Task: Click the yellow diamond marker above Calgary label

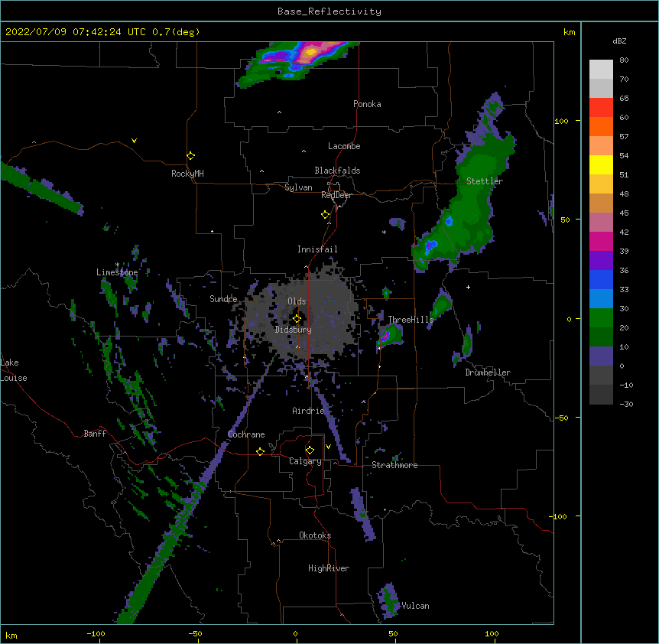Action: pos(310,450)
